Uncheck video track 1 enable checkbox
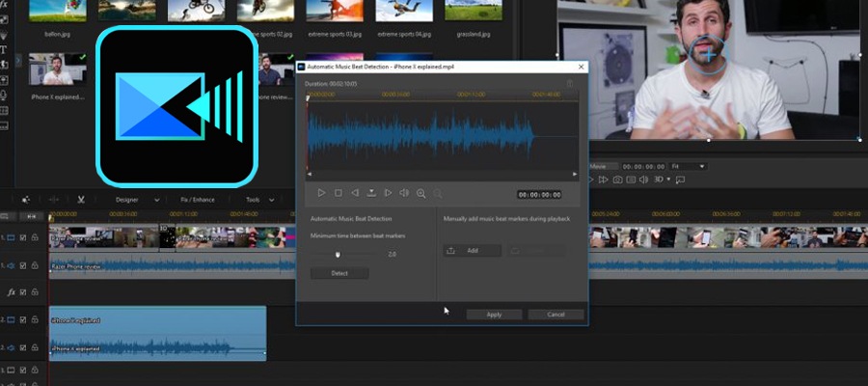Viewport: 868px width, 386px height. (23, 236)
